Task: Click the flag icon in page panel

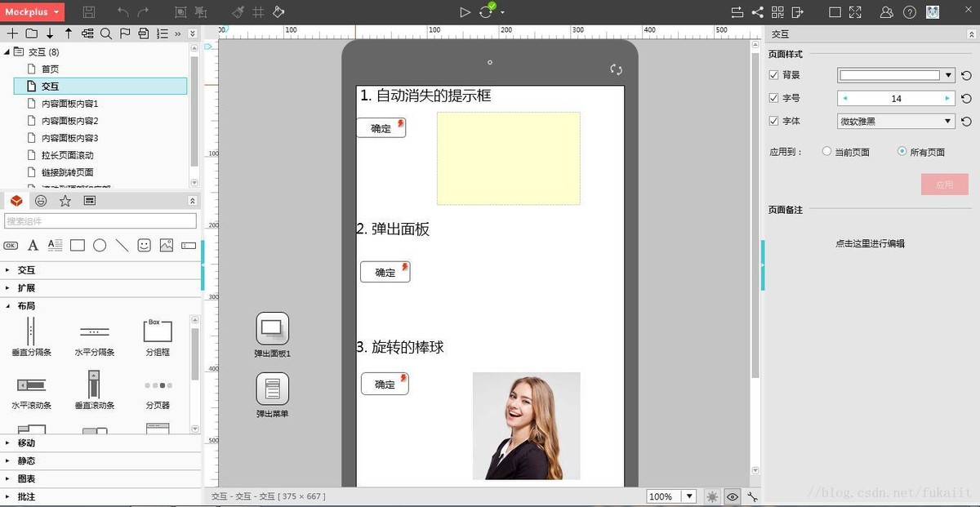Action: 125,33
